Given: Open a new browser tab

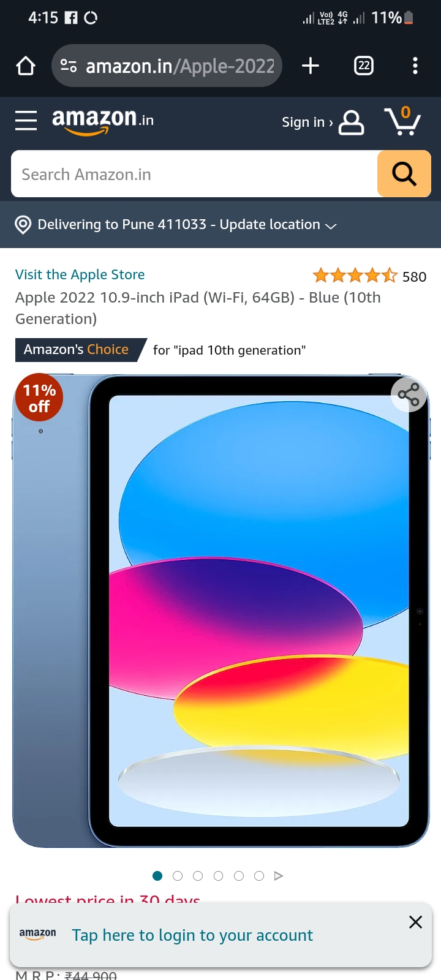Looking at the screenshot, I should click(x=311, y=66).
